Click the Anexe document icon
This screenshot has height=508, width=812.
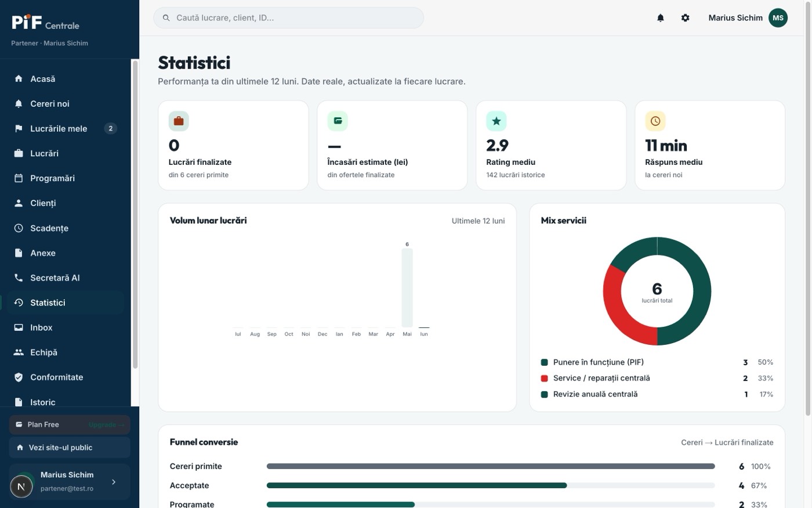(x=19, y=253)
